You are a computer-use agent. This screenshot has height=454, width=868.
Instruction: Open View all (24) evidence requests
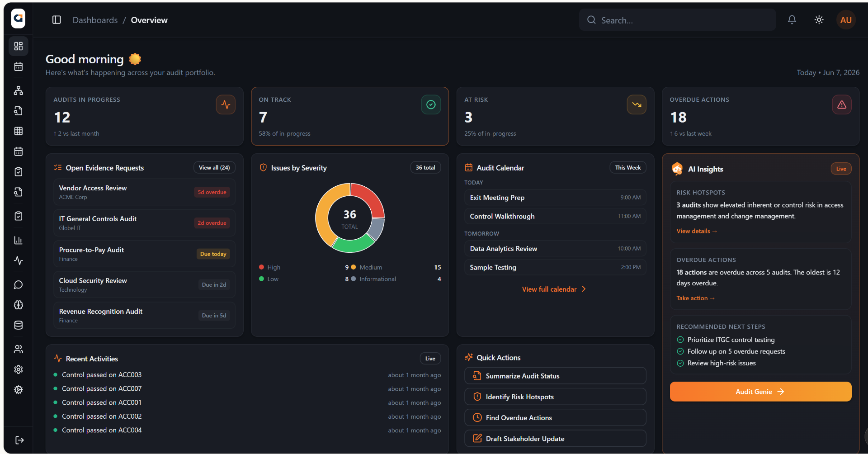pyautogui.click(x=214, y=167)
